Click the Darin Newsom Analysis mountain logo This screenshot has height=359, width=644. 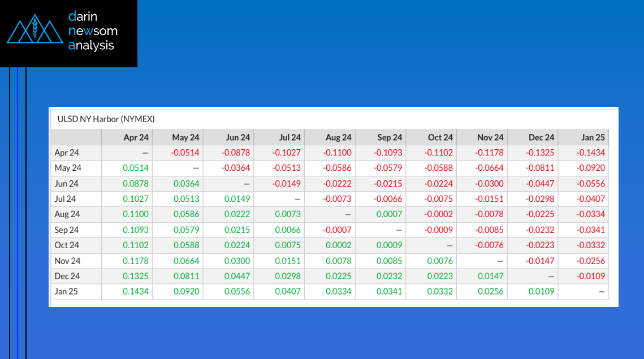point(34,32)
